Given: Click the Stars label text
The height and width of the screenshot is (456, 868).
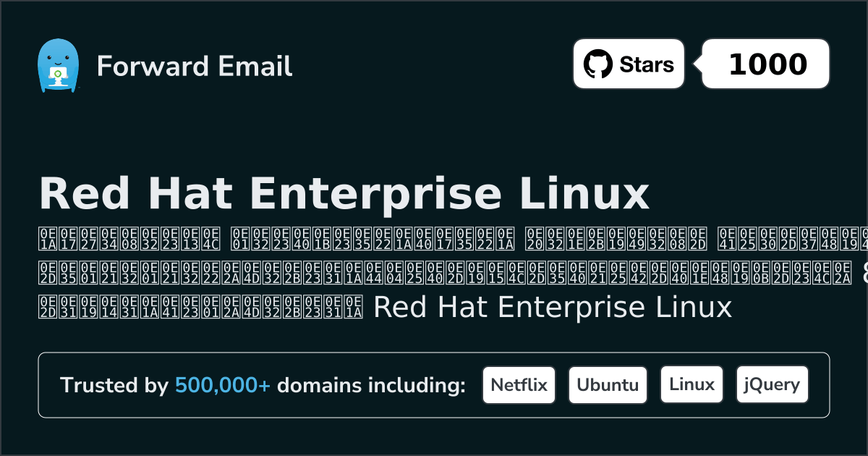Looking at the screenshot, I should [x=647, y=63].
